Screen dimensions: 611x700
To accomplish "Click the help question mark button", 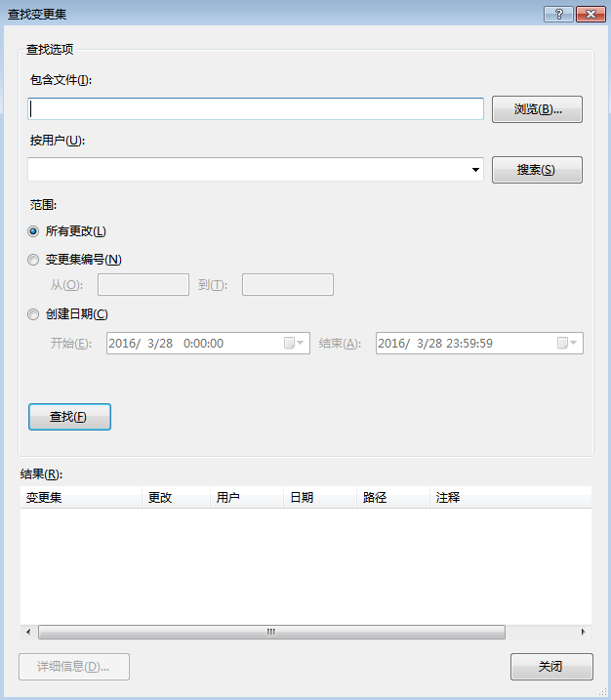I will point(559,13).
